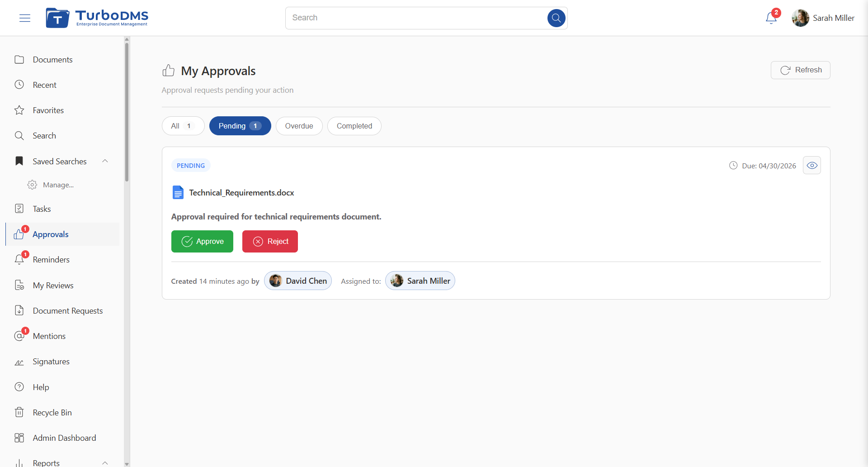Select Approvals in the sidebar
The width and height of the screenshot is (868, 467).
[62, 234]
